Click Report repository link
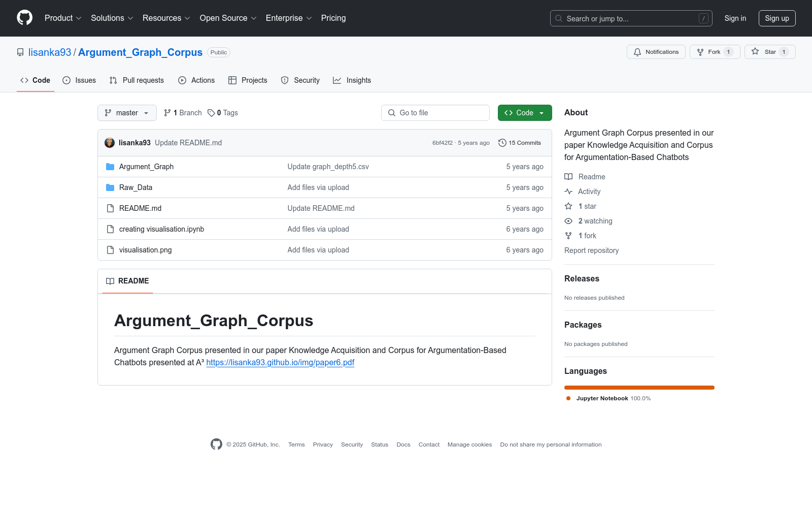Viewport: 812px width, 508px height. [x=592, y=250]
